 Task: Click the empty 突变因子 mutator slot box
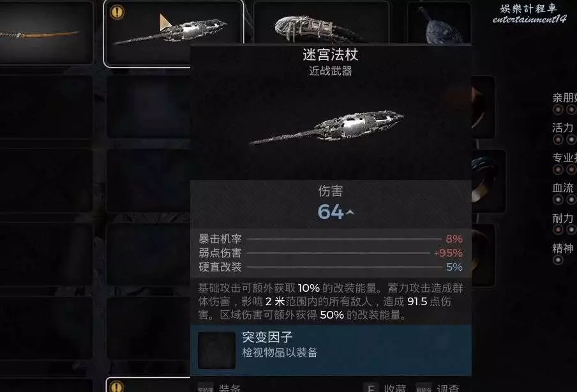pos(216,350)
